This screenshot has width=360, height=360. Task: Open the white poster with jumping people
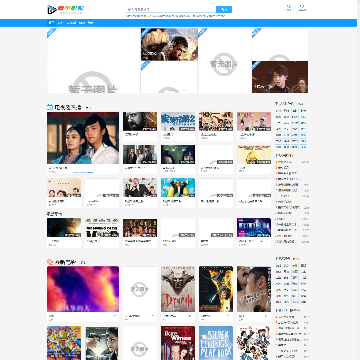pos(254,343)
